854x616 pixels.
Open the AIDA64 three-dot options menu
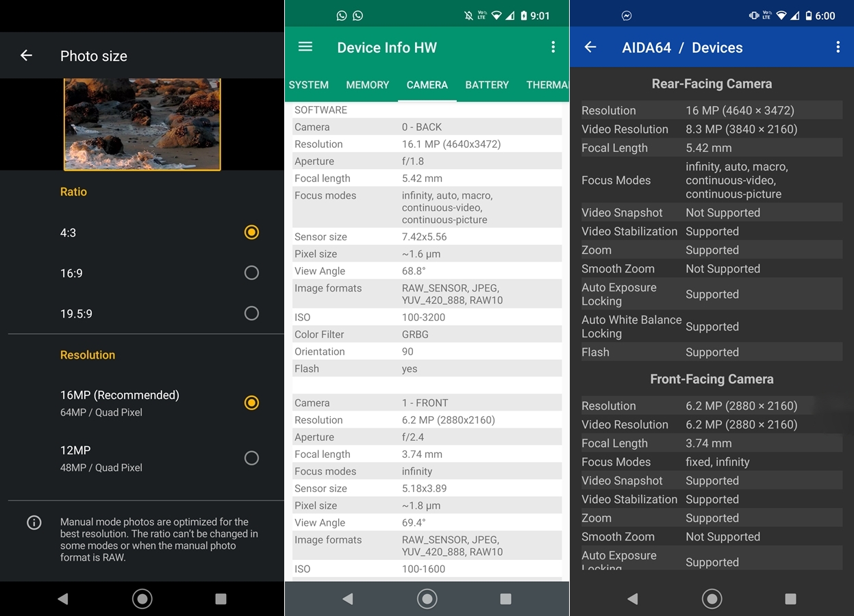[x=837, y=47]
